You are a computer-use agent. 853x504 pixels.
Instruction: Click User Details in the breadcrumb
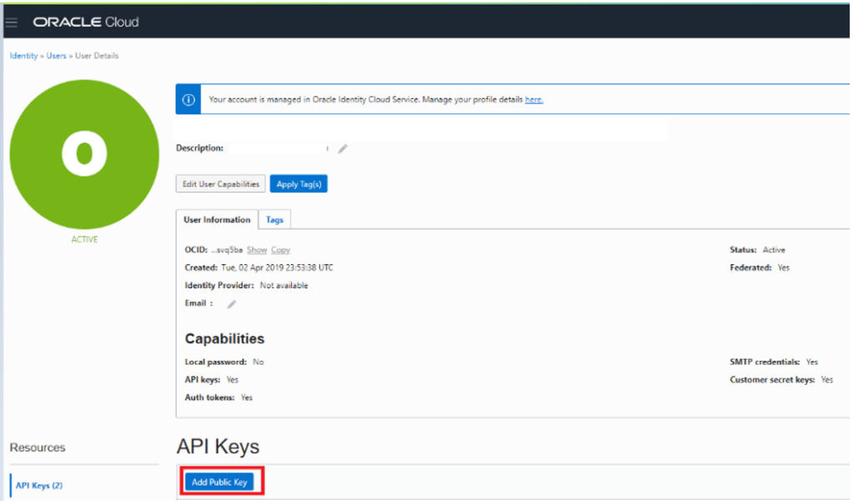[x=97, y=56]
